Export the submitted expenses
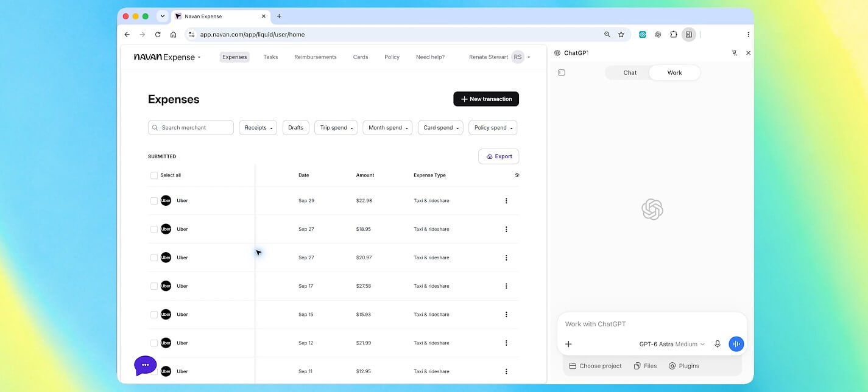 coord(499,156)
